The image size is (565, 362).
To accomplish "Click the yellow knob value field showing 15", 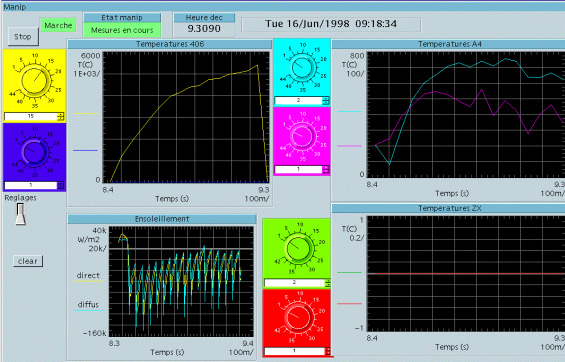I will 31,117.
